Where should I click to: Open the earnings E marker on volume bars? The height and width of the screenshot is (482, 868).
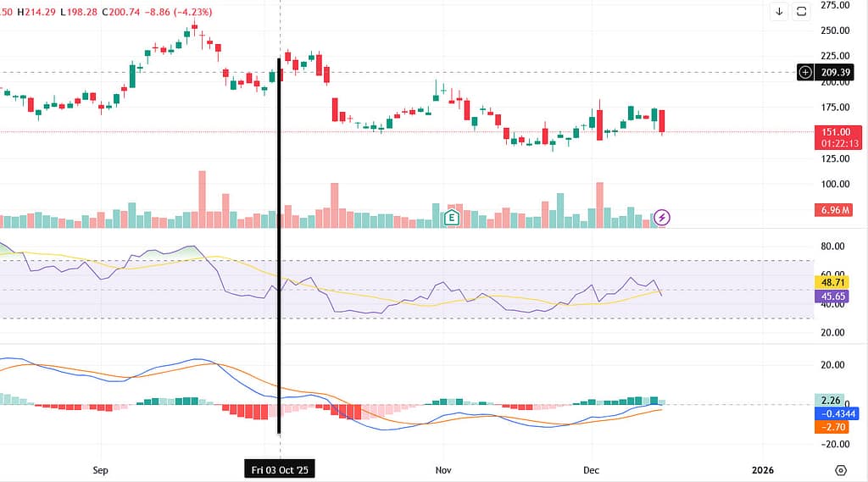point(452,219)
